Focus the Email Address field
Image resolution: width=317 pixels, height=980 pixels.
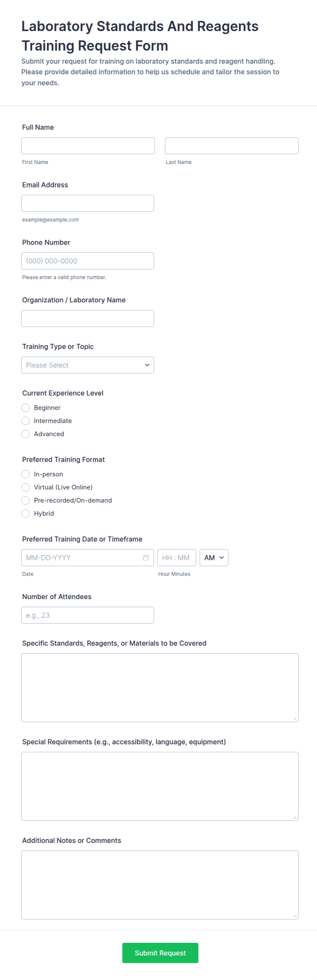[x=87, y=203]
